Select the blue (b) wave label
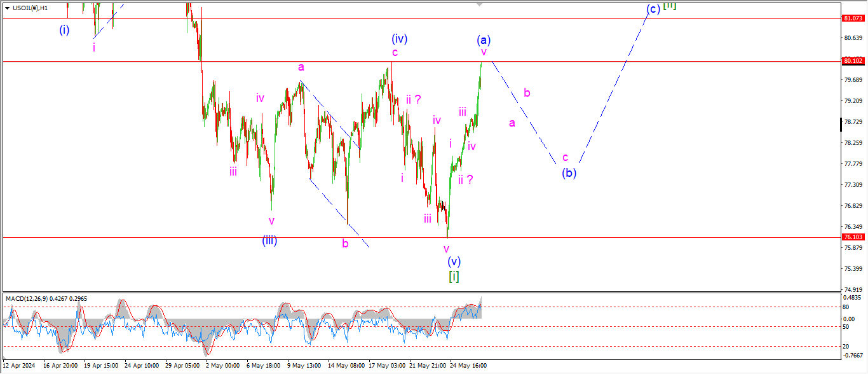 click(569, 172)
